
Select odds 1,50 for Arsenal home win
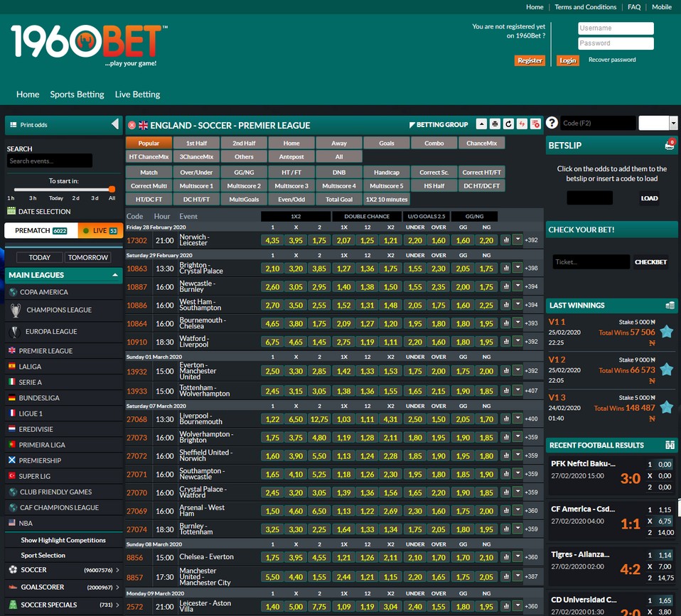(x=272, y=511)
